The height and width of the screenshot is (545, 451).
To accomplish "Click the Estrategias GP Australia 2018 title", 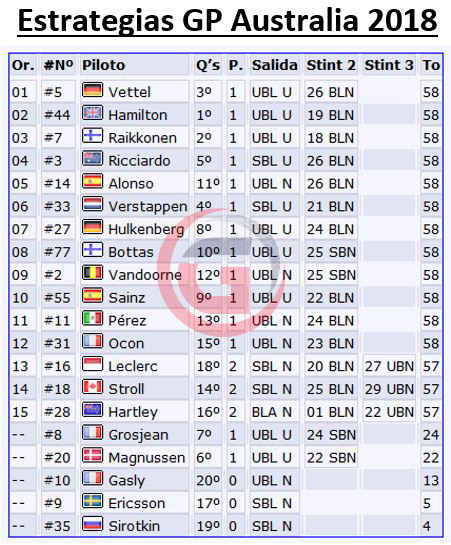I will point(227,21).
